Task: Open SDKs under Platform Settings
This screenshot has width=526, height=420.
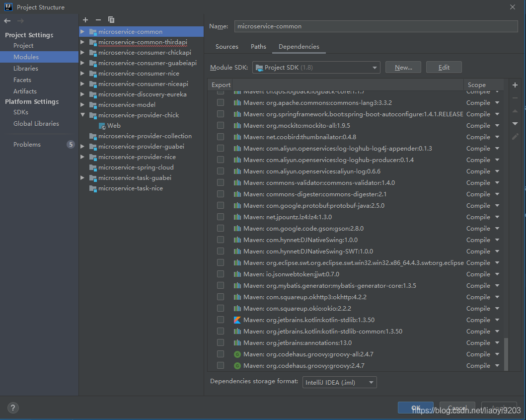Action: (21, 112)
